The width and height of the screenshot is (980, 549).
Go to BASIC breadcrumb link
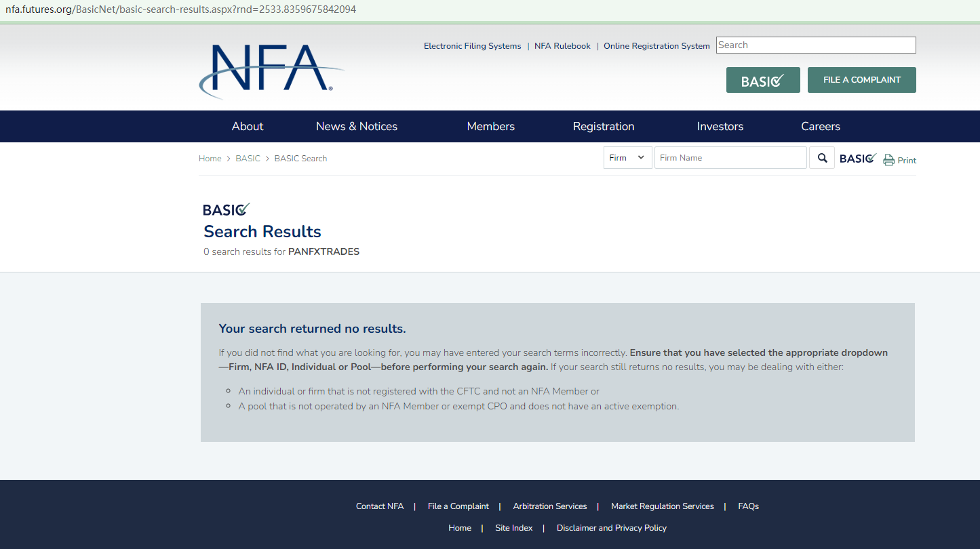pos(248,159)
